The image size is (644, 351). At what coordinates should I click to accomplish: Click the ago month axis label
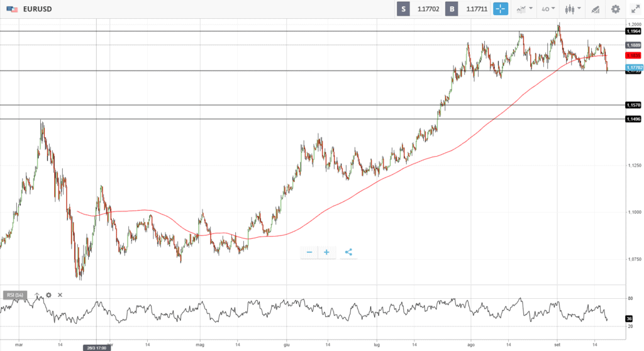click(471, 345)
